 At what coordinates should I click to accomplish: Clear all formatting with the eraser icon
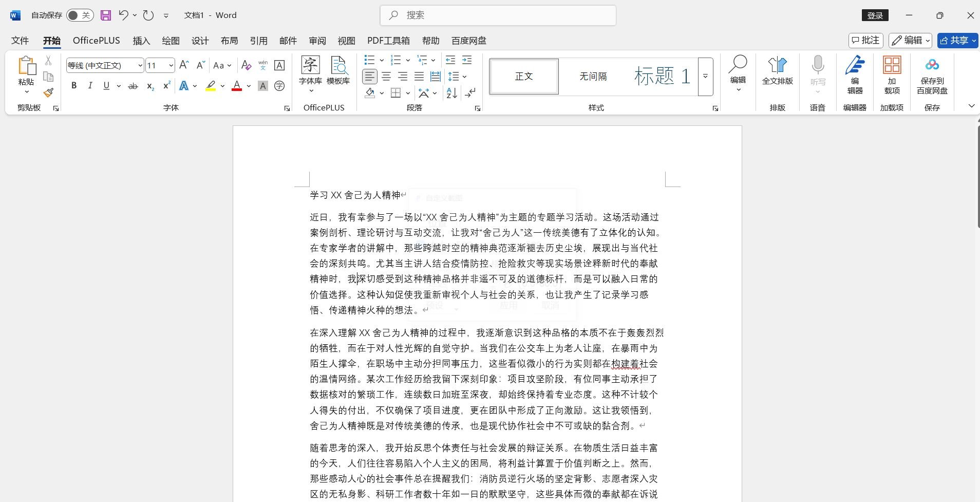click(246, 65)
